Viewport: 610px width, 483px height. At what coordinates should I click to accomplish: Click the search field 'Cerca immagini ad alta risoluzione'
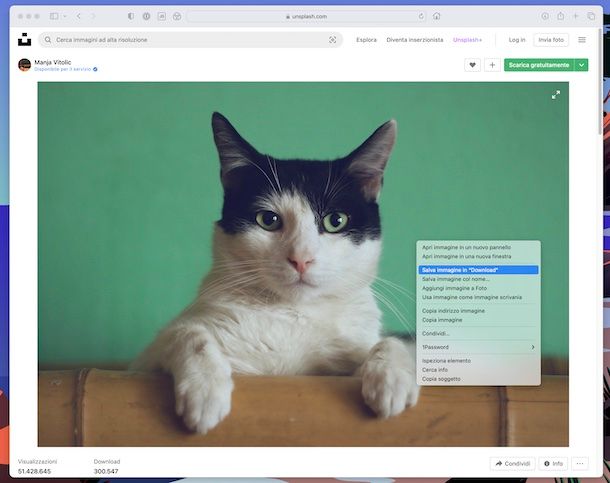pos(191,40)
